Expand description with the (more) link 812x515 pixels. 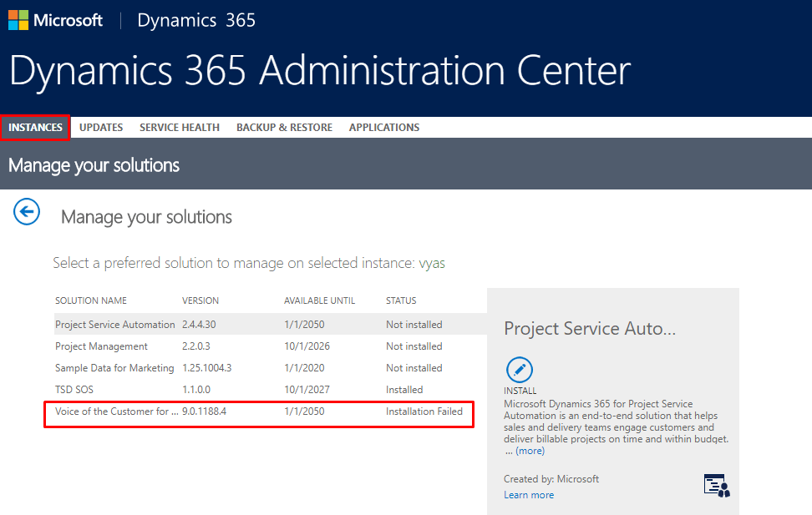point(530,451)
